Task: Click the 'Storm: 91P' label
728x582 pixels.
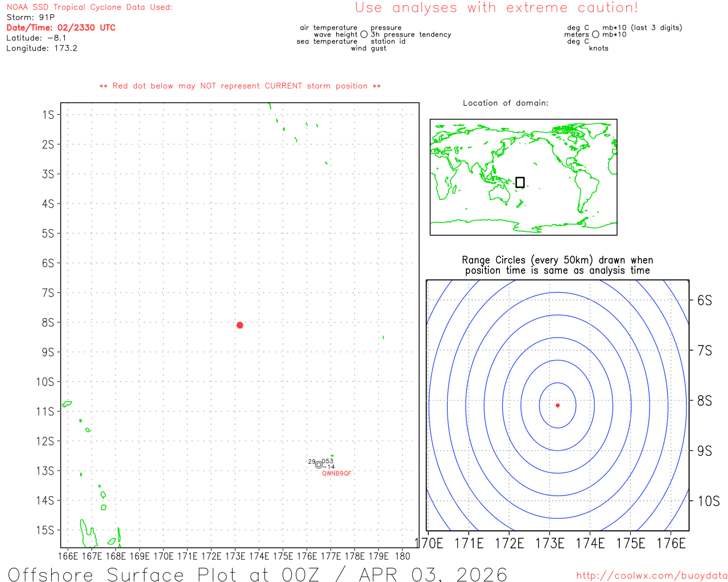Action: pyautogui.click(x=31, y=18)
